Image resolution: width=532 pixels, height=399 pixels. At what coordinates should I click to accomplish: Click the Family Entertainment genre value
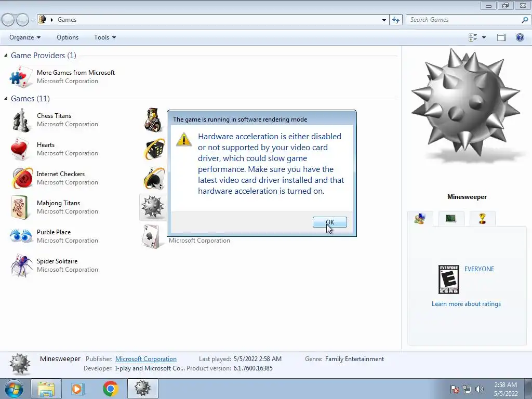(x=354, y=359)
